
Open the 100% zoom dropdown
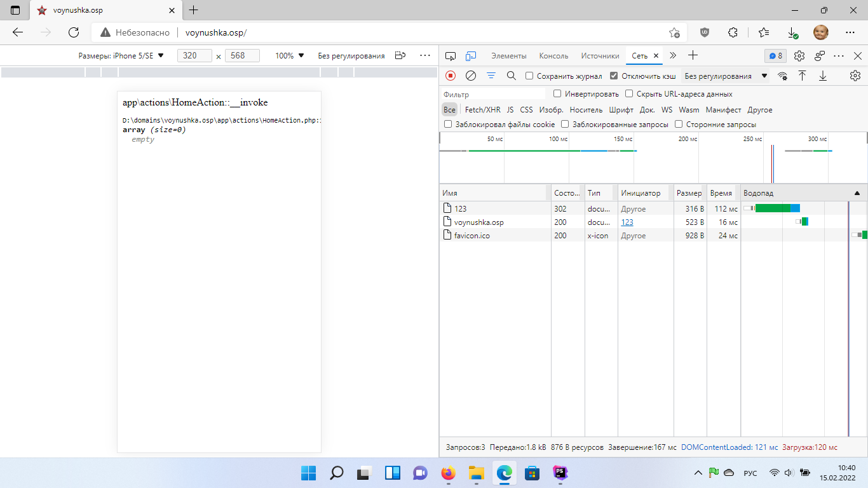(x=289, y=56)
